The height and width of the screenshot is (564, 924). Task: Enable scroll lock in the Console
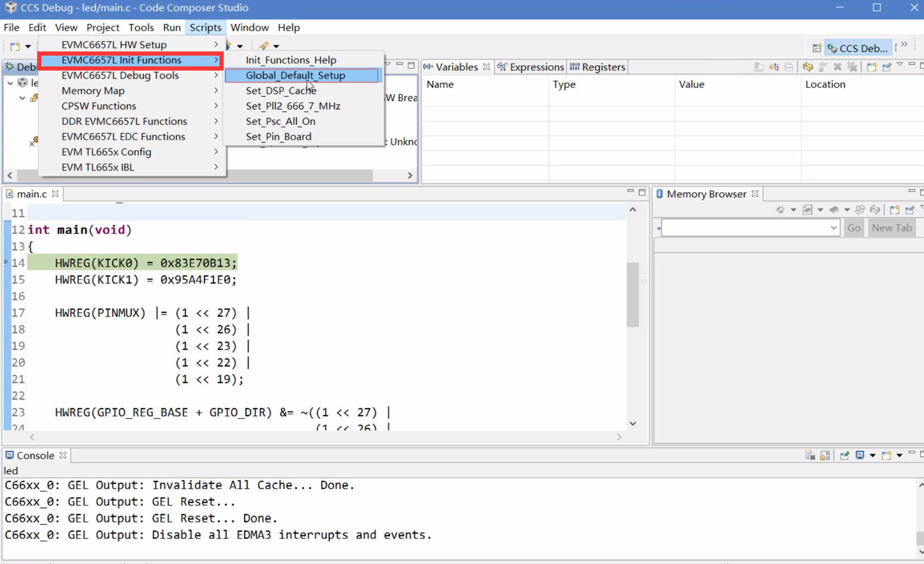[x=825, y=455]
